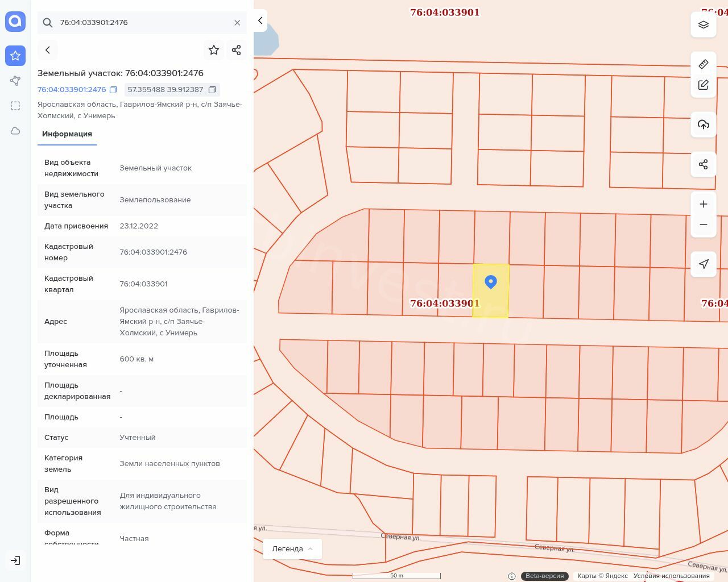Zoom in on the map

(704, 204)
